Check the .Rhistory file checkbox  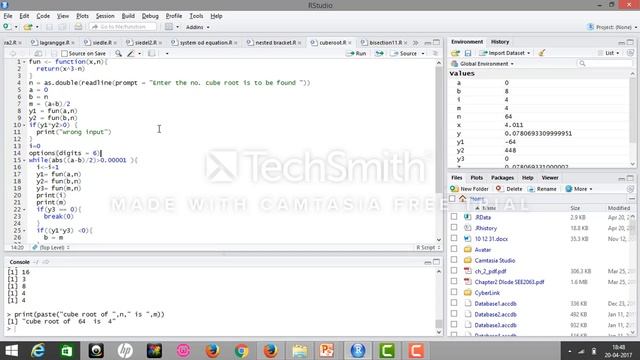(x=454, y=228)
